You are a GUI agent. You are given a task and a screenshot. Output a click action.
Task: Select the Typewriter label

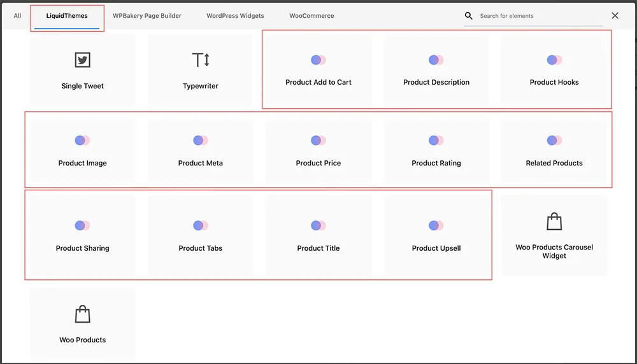[201, 86]
